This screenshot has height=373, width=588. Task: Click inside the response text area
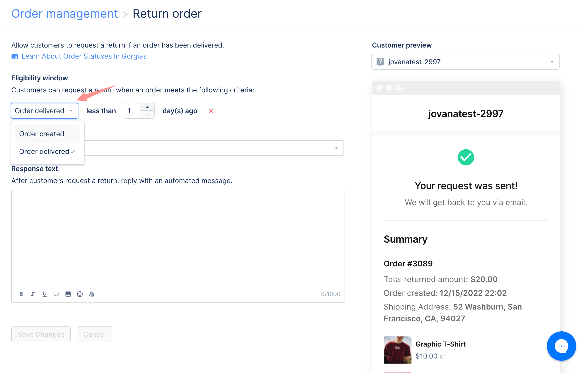pos(178,239)
